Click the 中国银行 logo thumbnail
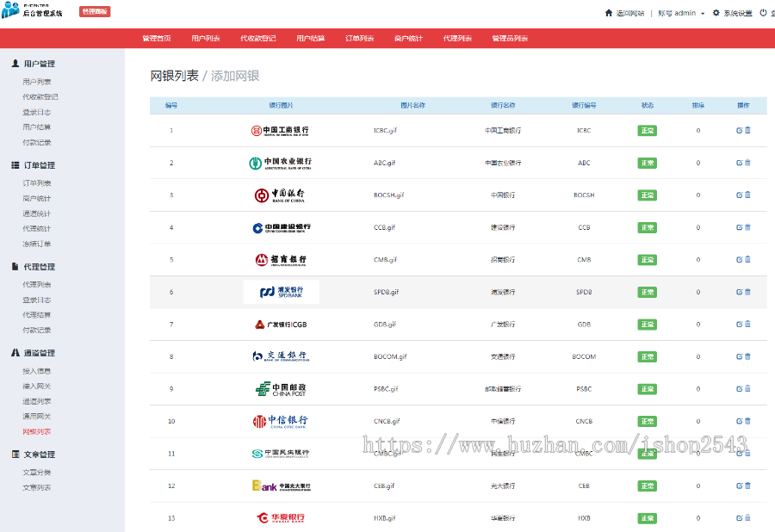Screen dimensions: 775x532 pos(280,195)
